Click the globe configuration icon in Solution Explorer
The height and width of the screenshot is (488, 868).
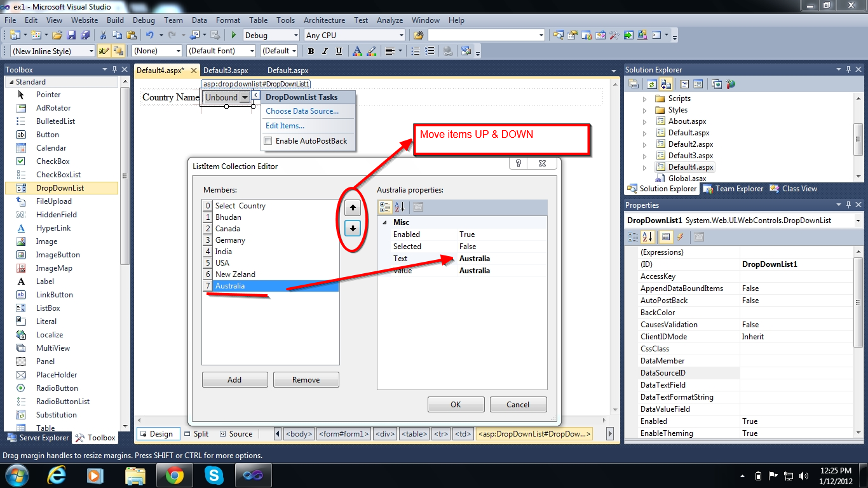pyautogui.click(x=731, y=84)
